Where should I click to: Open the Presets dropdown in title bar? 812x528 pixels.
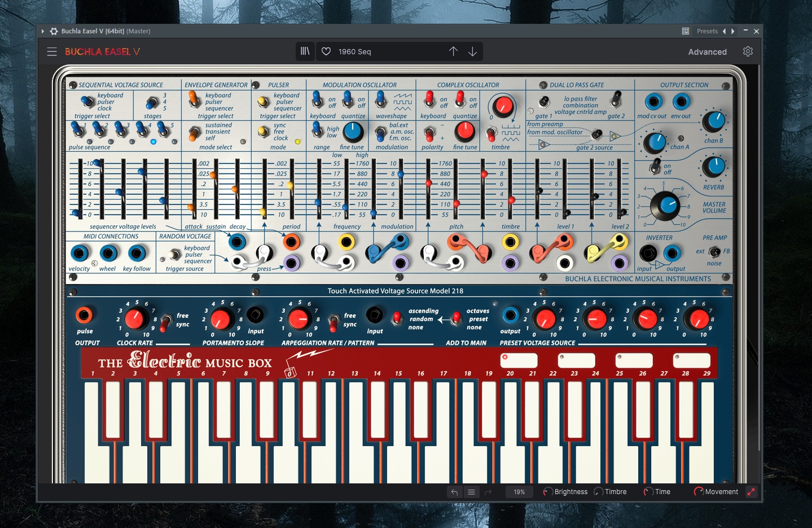(x=706, y=31)
